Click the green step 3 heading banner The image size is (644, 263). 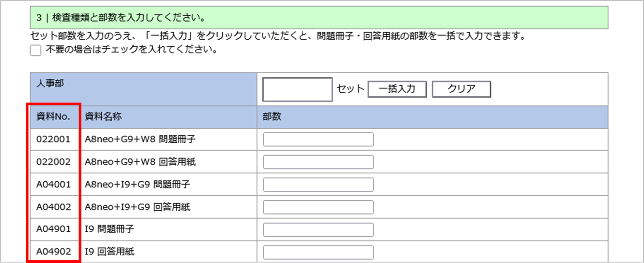point(319,19)
